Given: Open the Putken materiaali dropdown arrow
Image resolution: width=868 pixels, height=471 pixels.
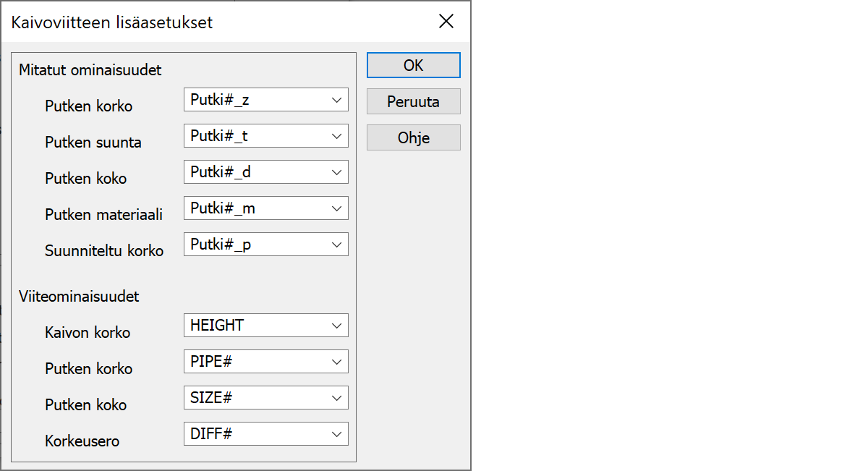Looking at the screenshot, I should (336, 208).
